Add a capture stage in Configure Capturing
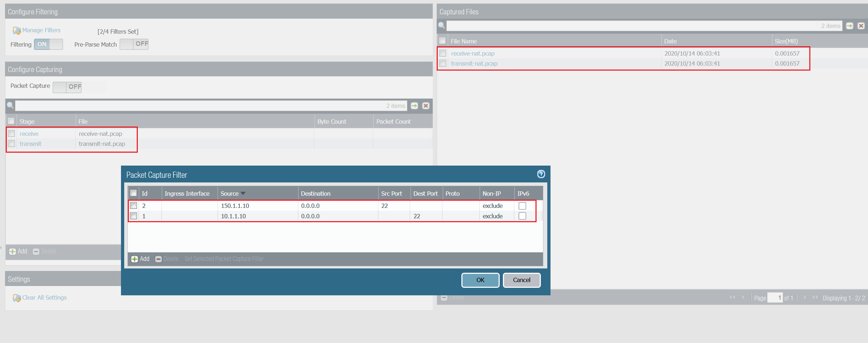868x343 pixels. pyautogui.click(x=18, y=251)
